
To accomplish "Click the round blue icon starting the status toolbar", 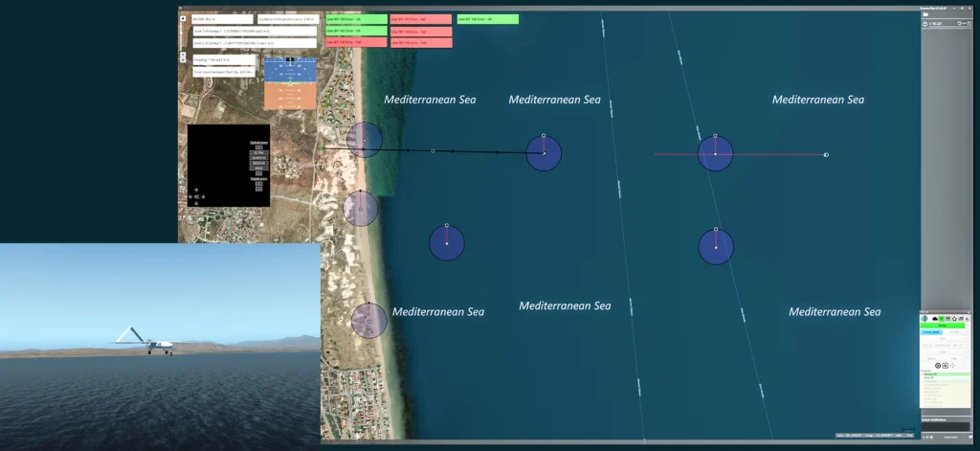I will [924, 319].
